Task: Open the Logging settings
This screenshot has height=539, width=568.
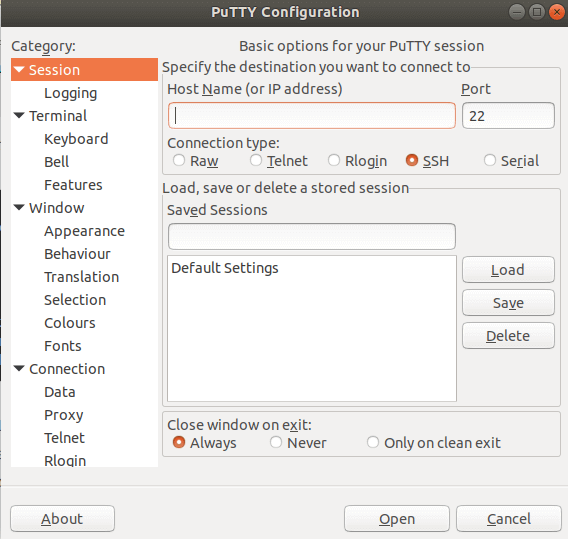Action: [71, 93]
